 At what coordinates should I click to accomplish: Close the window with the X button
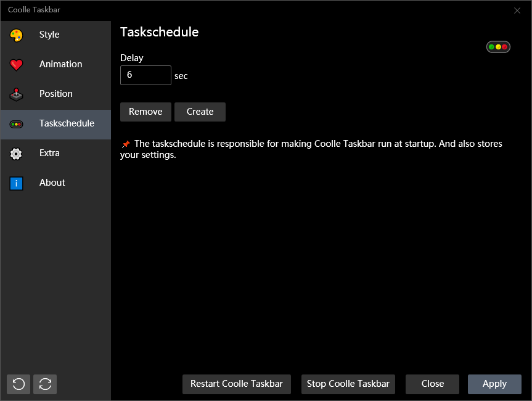(x=517, y=10)
